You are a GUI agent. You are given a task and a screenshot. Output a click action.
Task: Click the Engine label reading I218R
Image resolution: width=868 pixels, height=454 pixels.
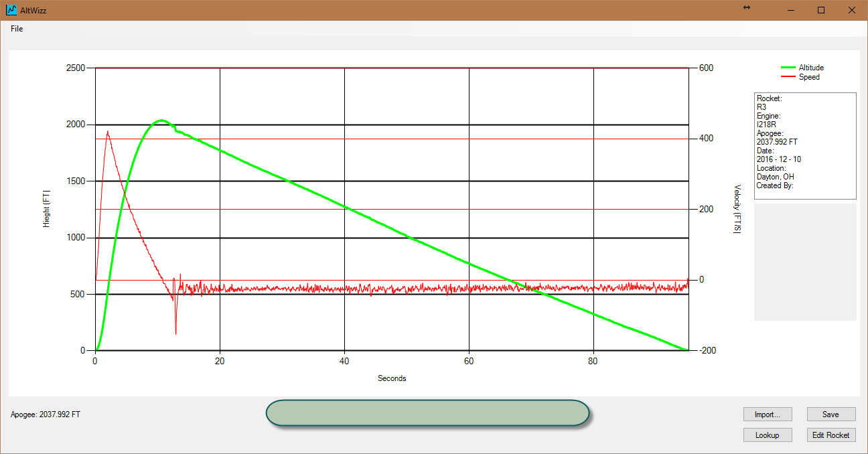pyautogui.click(x=768, y=125)
